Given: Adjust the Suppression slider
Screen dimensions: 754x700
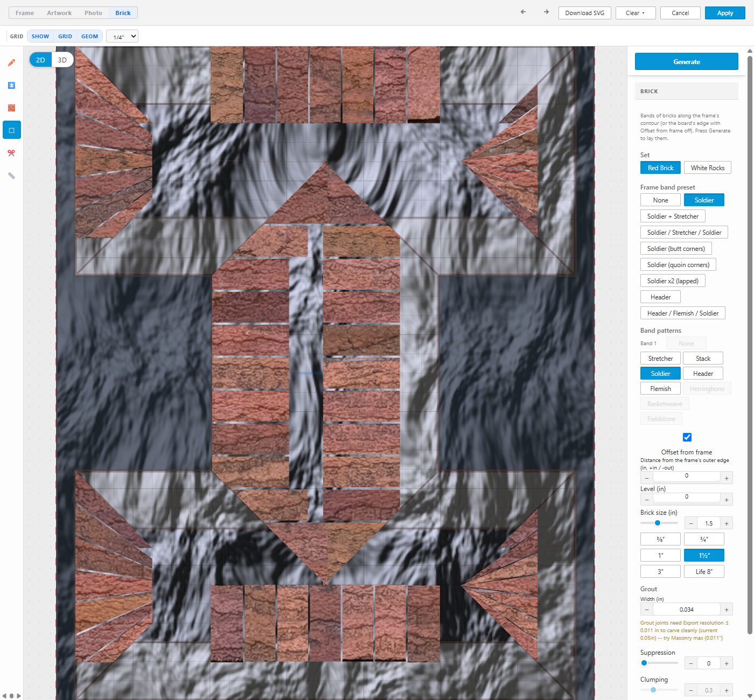Looking at the screenshot, I should [x=659, y=663].
